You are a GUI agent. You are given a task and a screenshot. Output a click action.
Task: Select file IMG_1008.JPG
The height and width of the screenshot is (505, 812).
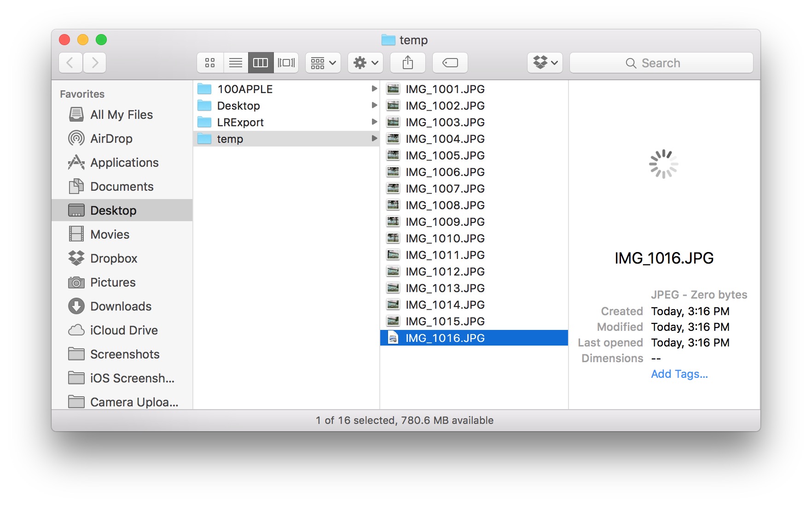point(445,205)
